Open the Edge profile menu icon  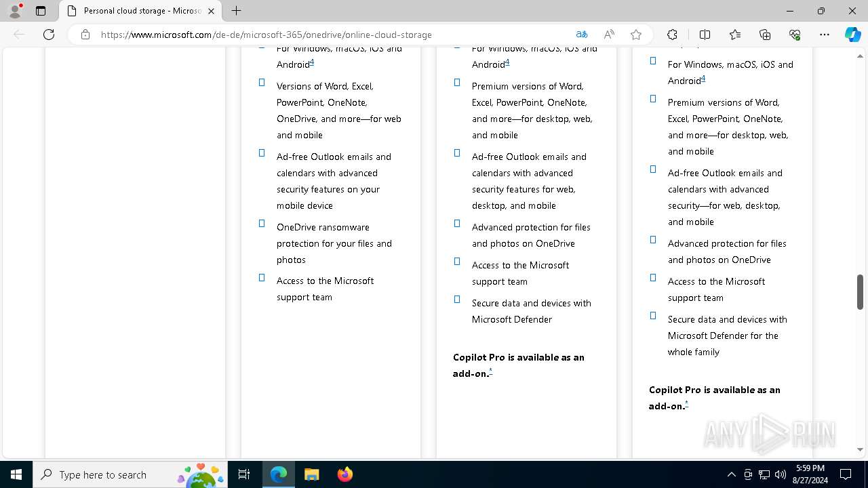coord(15,11)
